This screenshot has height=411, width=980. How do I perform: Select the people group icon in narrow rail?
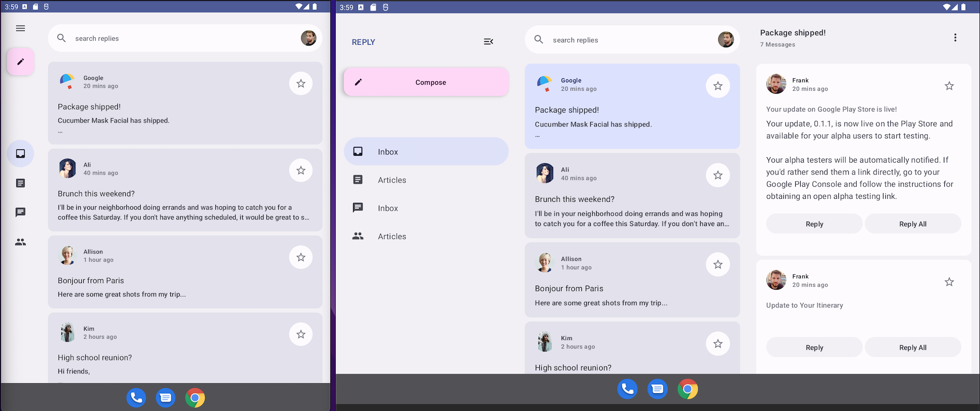point(20,242)
